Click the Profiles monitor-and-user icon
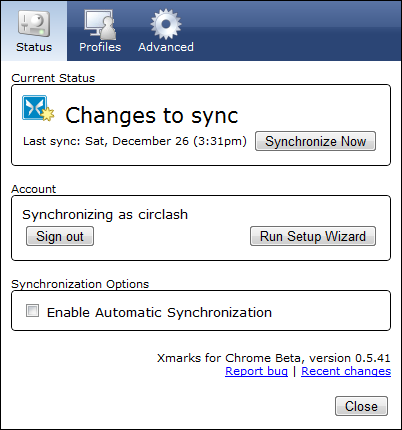The height and width of the screenshot is (430, 402). pyautogui.click(x=100, y=24)
